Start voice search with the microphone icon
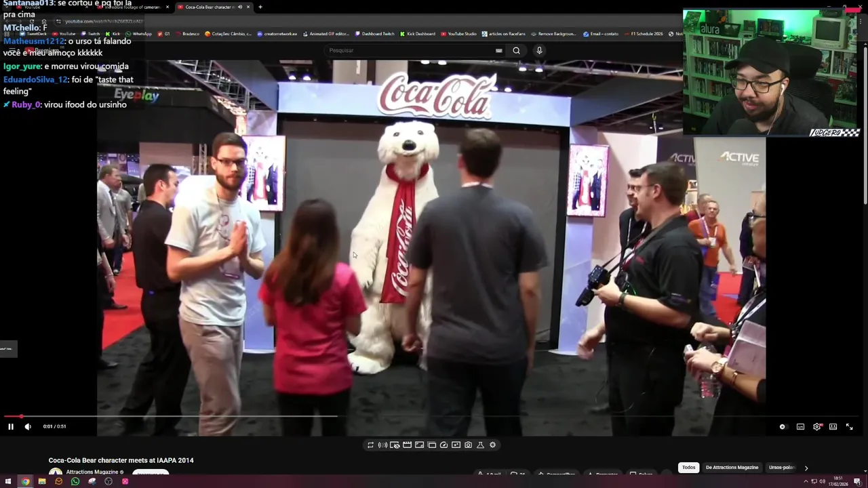This screenshot has width=868, height=488. (x=539, y=50)
